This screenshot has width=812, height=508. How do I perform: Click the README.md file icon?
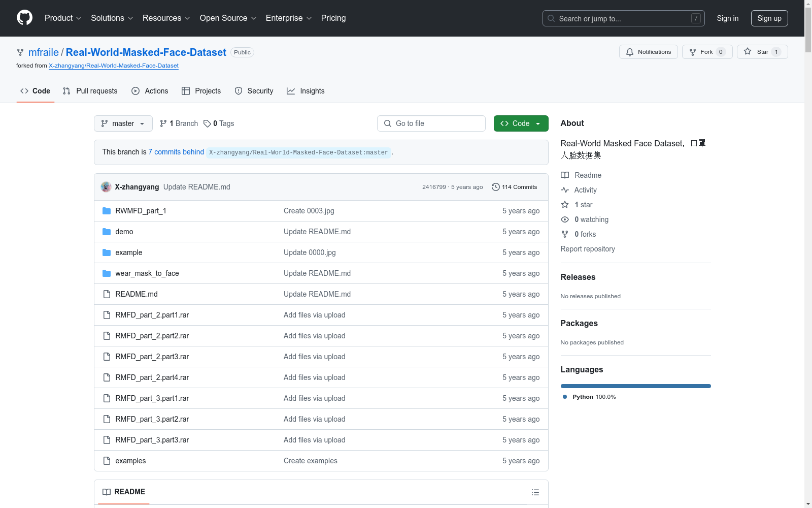click(x=107, y=294)
